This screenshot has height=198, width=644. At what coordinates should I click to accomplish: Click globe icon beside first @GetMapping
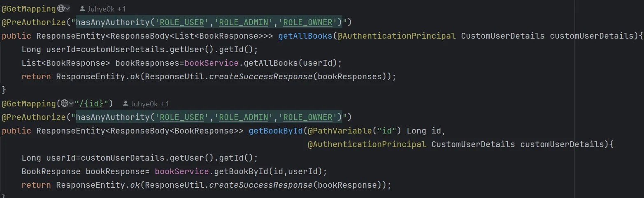(x=60, y=8)
